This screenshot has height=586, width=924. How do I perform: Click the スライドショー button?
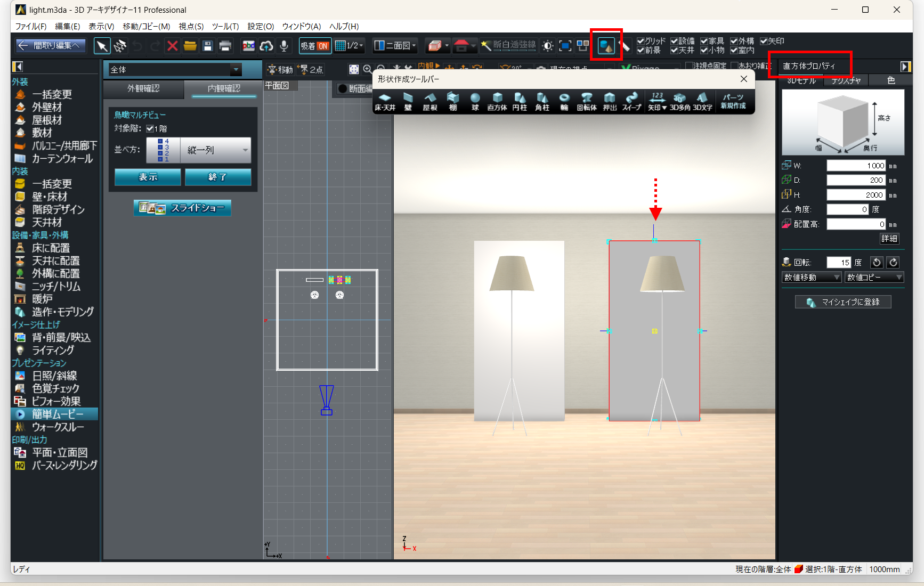coord(182,208)
